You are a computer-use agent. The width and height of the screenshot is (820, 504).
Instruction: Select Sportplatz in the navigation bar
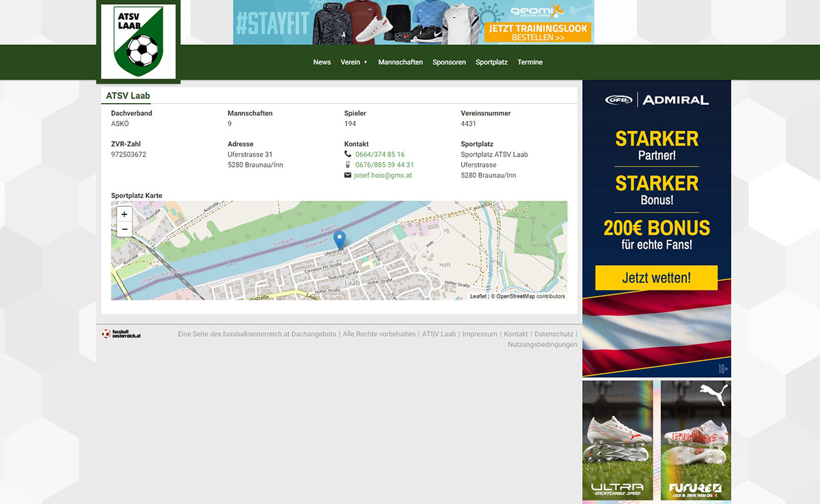(x=491, y=62)
